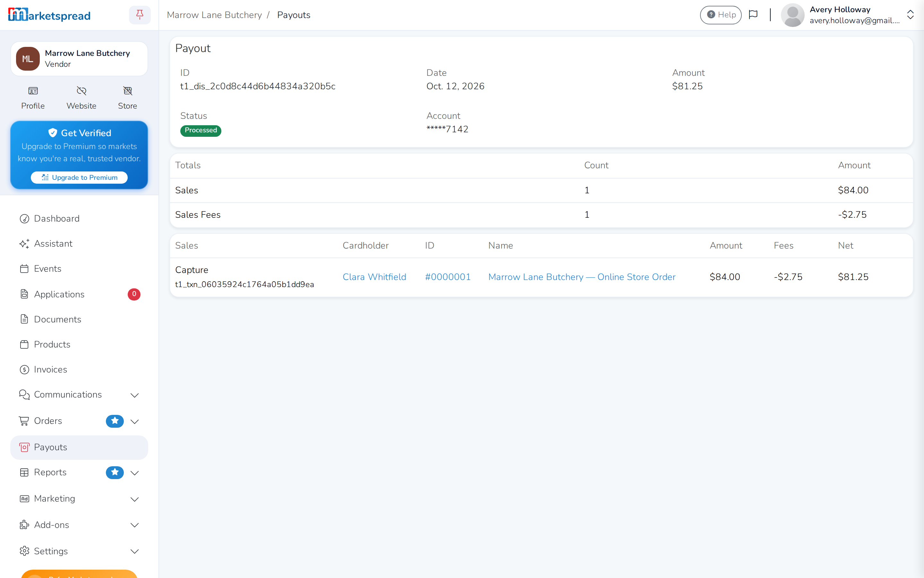The height and width of the screenshot is (578, 924).
Task: Go to Assistant menu item
Action: pyautogui.click(x=79, y=243)
